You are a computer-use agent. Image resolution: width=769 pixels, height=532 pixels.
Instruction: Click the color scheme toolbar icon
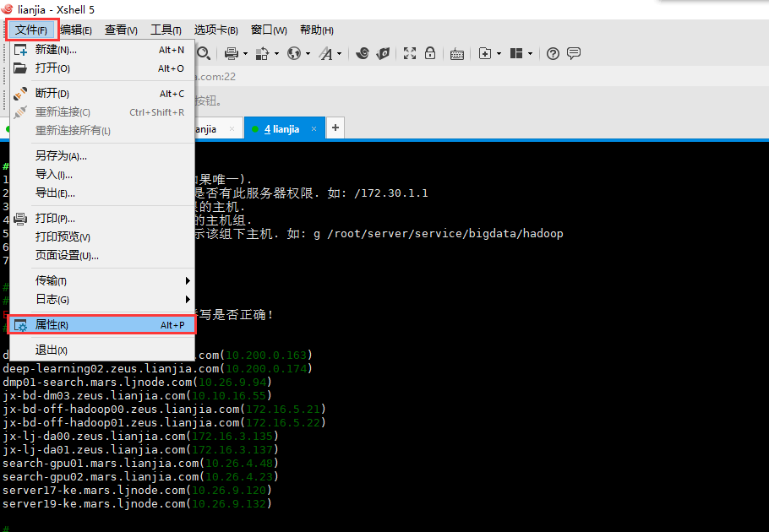point(262,53)
